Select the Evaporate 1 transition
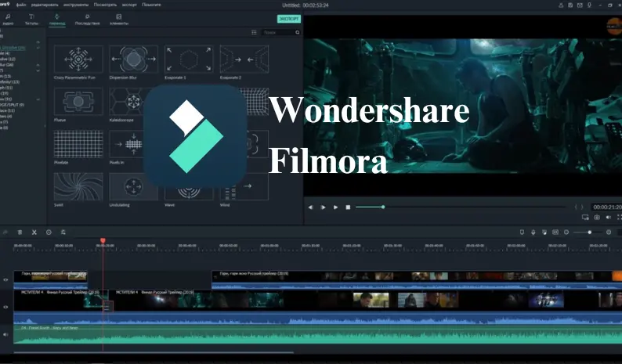Image resolution: width=622 pixels, height=364 pixels. click(x=189, y=59)
